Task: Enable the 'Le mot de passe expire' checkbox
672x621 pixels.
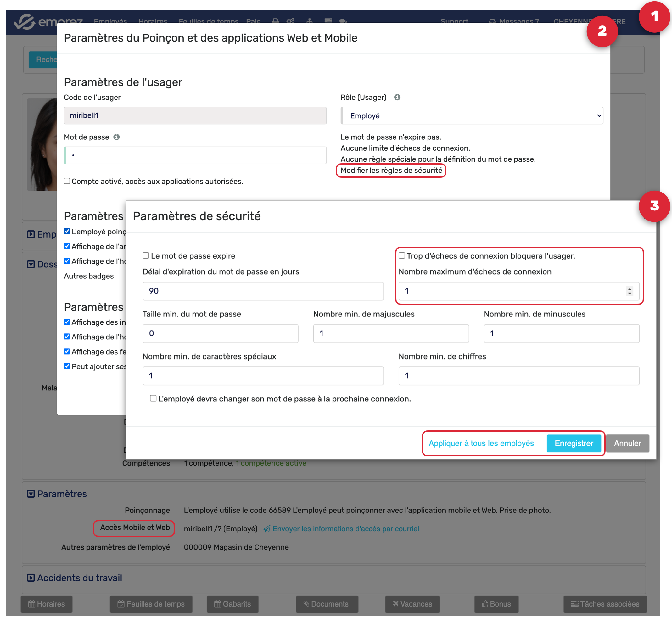Action: pyautogui.click(x=146, y=256)
